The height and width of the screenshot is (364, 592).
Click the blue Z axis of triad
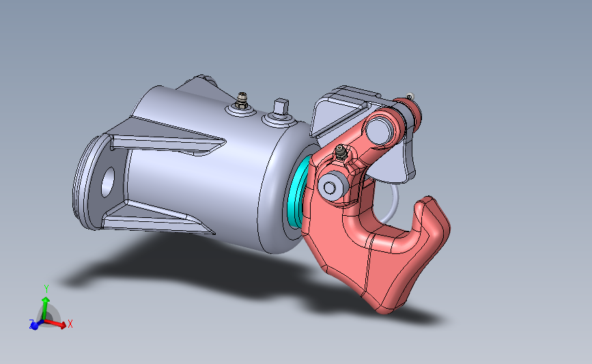tap(36, 324)
